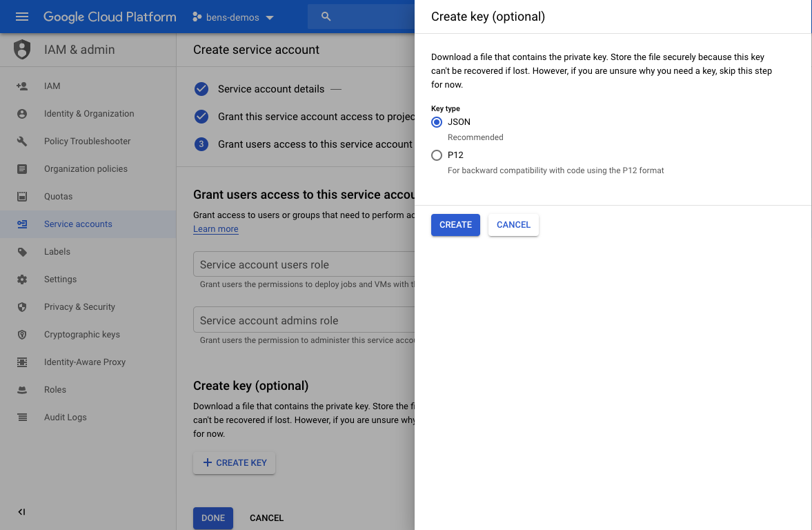Open the Labels section

pyautogui.click(x=57, y=251)
